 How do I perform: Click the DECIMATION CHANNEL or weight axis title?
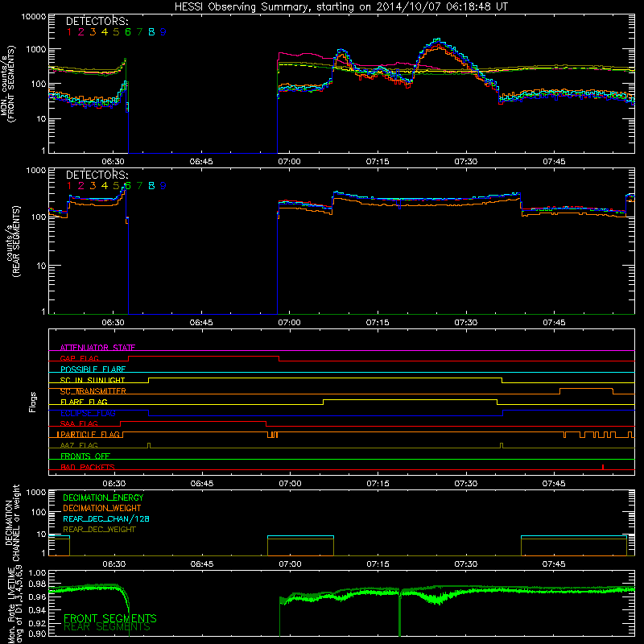click(11, 522)
